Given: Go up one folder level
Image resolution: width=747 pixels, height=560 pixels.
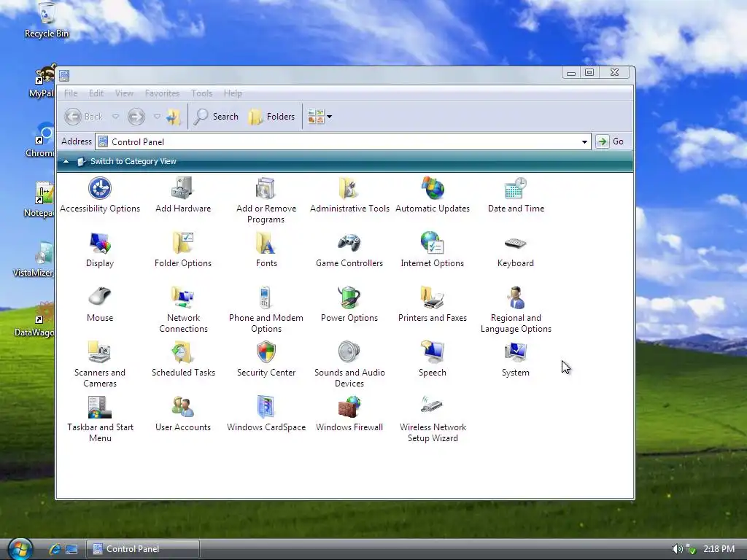Looking at the screenshot, I should coord(174,116).
